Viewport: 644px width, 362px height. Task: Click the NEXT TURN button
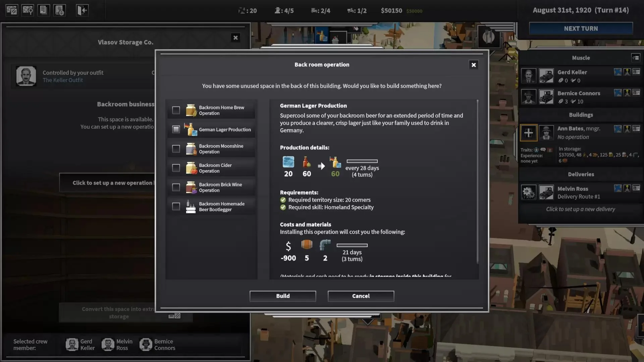tap(581, 28)
